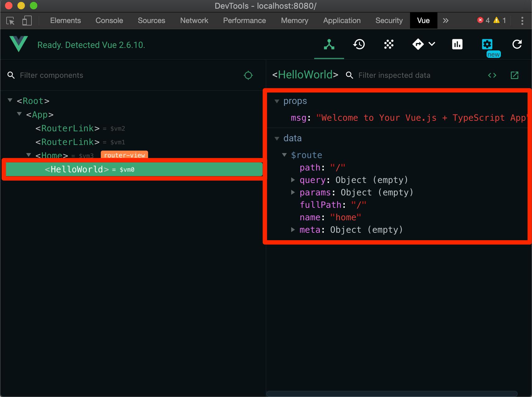
Task: Expand the query Object under $route
Action: [x=293, y=180]
